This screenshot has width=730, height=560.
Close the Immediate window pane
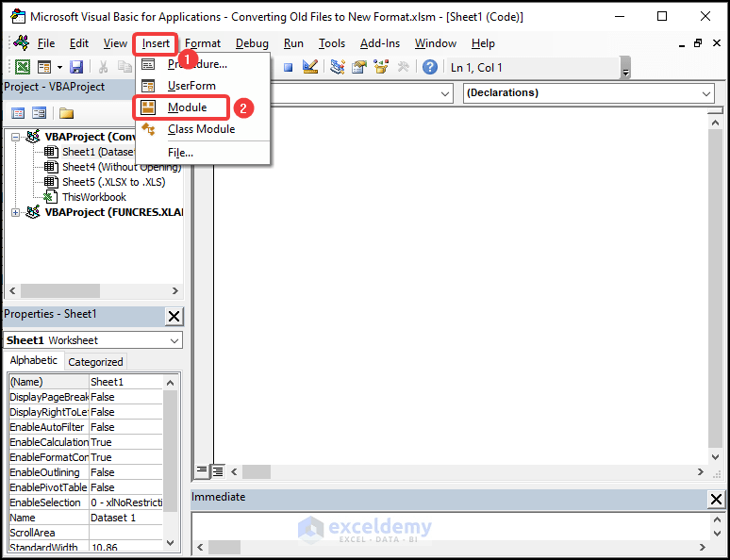tap(716, 500)
